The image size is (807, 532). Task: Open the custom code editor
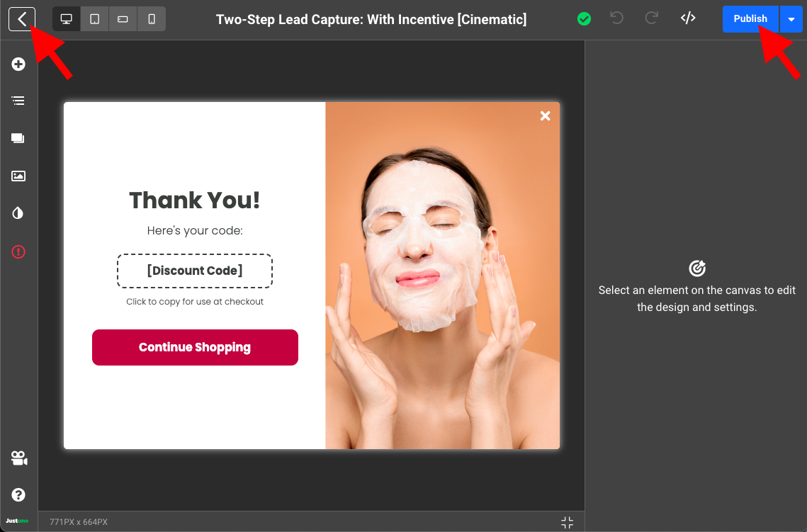pos(688,18)
